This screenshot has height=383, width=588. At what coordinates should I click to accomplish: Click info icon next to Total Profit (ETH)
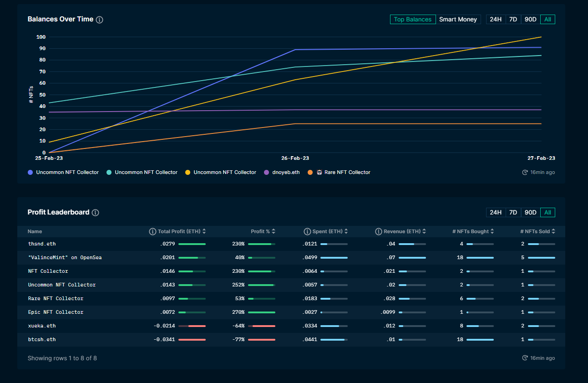click(152, 231)
